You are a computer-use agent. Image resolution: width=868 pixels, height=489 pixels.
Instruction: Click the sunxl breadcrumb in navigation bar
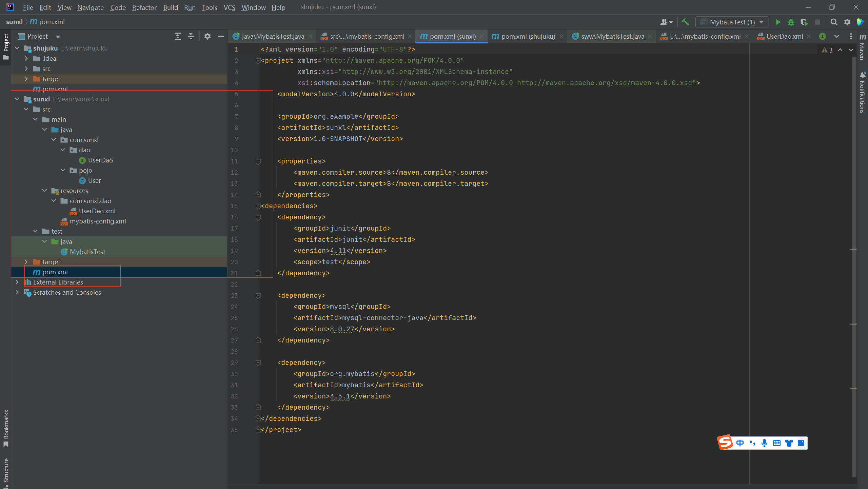point(14,22)
